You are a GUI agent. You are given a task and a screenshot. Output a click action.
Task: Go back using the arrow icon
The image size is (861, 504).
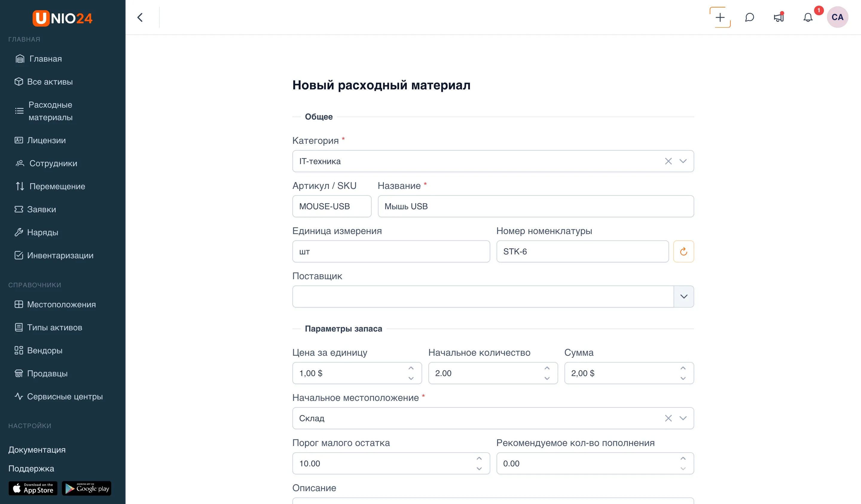coord(140,17)
